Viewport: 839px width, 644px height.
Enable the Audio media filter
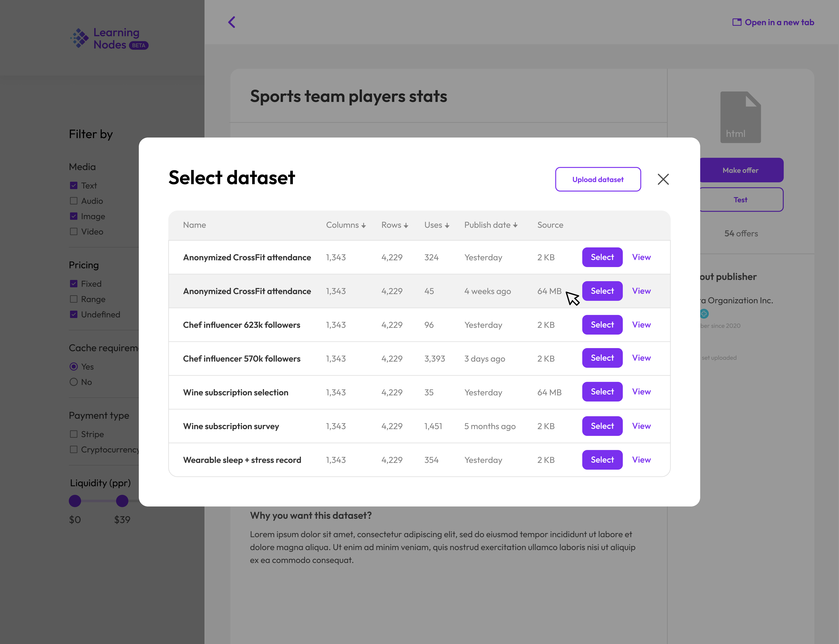pos(73,201)
